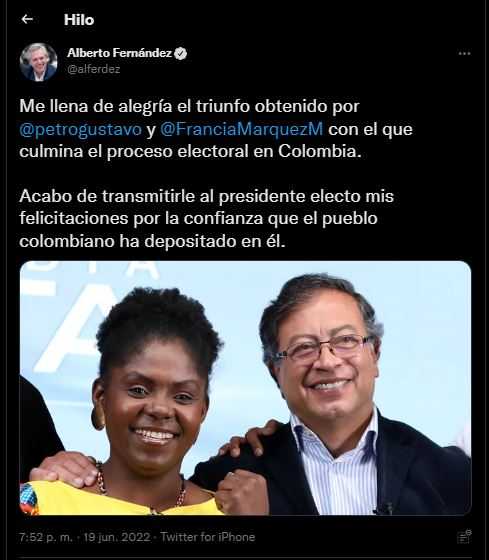The width and height of the screenshot is (489, 560).
Task: Open the attached photo of two smiling politicians
Action: tap(245, 388)
